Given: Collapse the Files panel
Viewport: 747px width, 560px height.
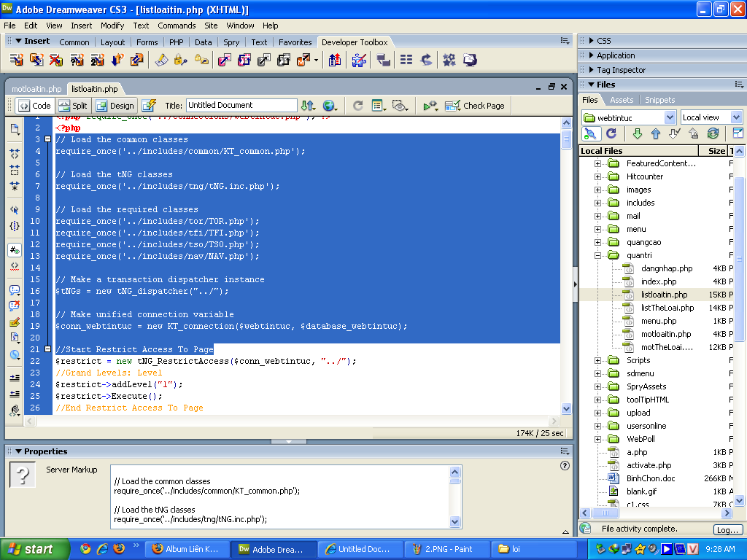Looking at the screenshot, I should (591, 85).
